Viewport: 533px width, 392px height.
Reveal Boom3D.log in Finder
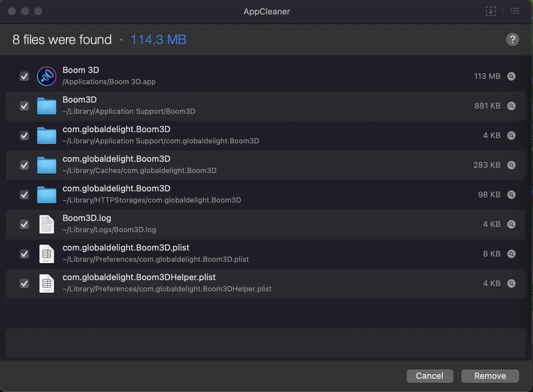pyautogui.click(x=511, y=224)
